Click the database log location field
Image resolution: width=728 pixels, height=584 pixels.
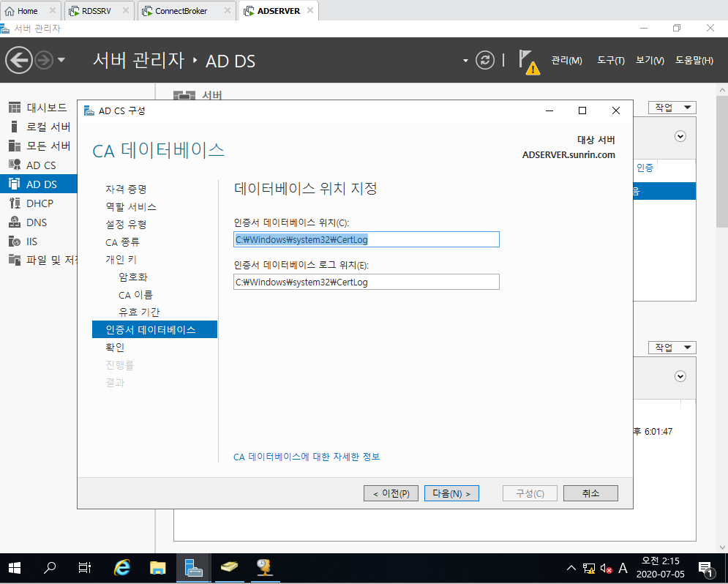point(367,282)
